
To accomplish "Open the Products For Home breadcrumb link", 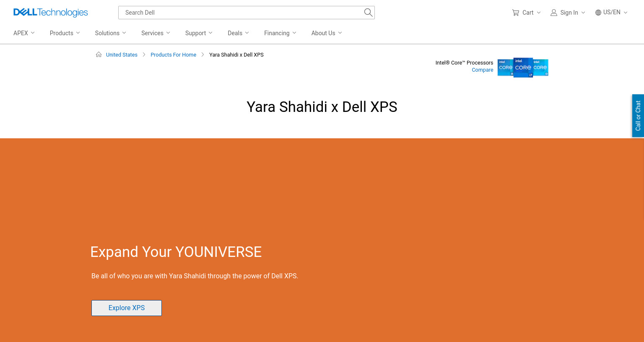I will [173, 55].
